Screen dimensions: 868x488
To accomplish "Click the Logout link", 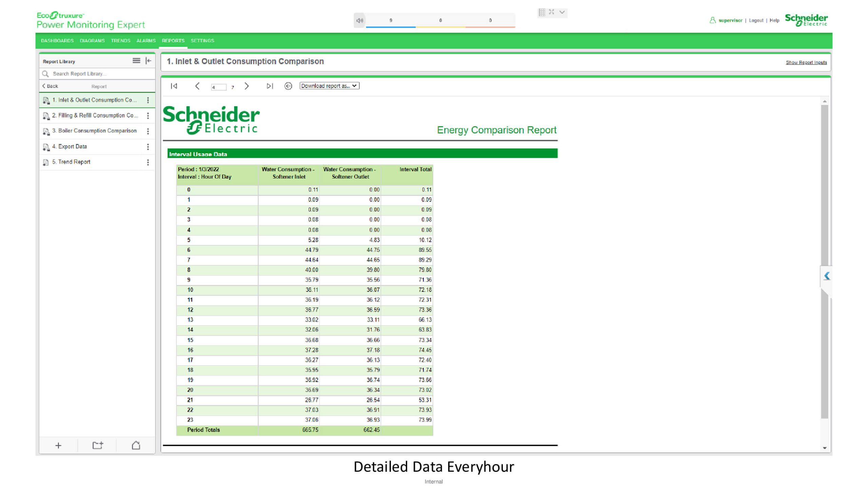I will [x=756, y=20].
